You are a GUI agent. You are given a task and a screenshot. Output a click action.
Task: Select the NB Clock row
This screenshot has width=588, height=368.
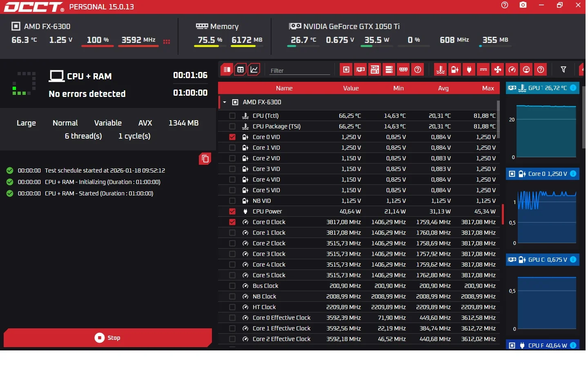click(359, 296)
